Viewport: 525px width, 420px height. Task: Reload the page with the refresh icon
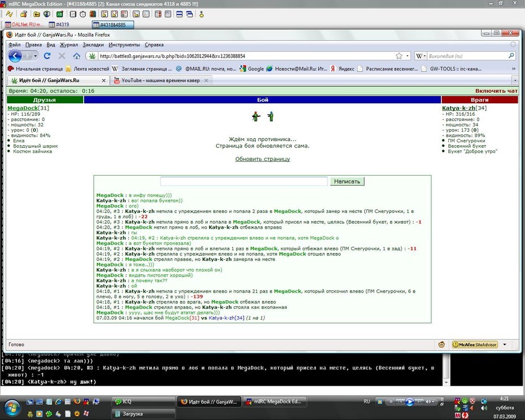pos(47,56)
